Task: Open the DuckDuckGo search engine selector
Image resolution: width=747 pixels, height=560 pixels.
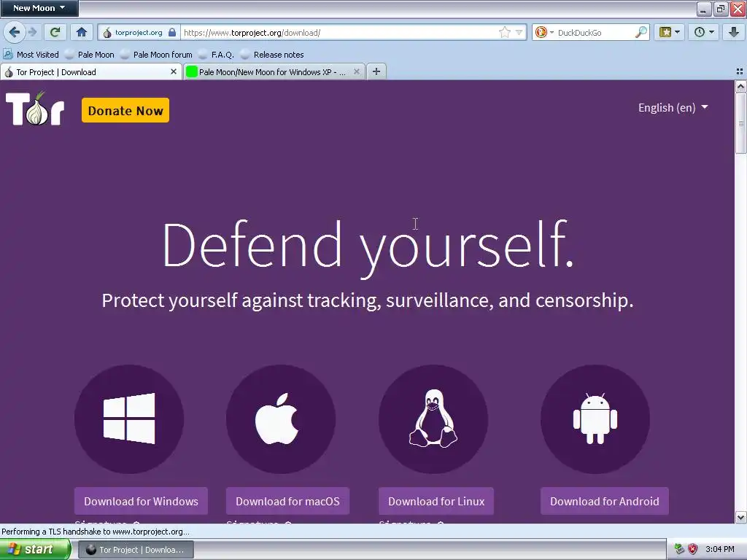Action: [x=544, y=32]
